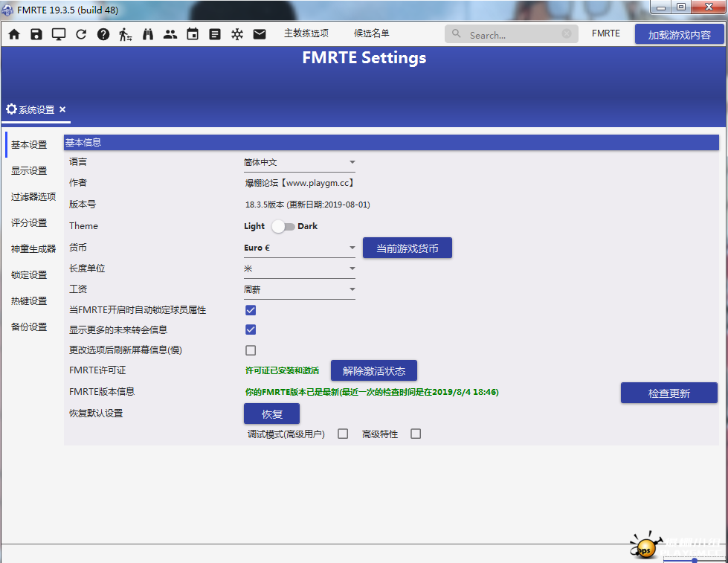Screen dimensions: 728x563
Task: Open the Help question mark icon
Action: 103,34
